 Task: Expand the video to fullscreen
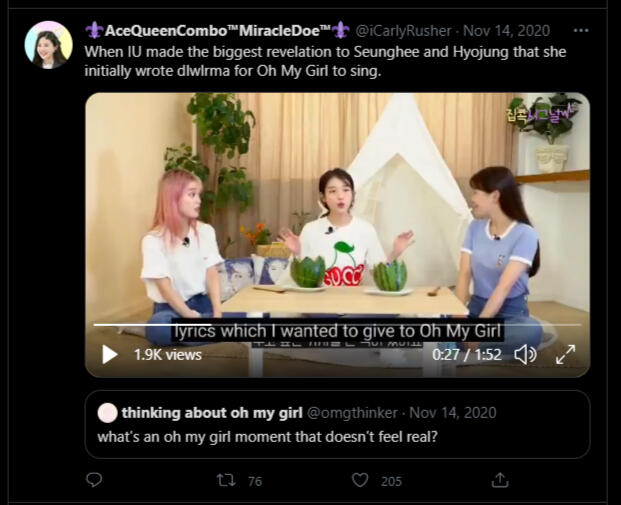click(x=565, y=354)
